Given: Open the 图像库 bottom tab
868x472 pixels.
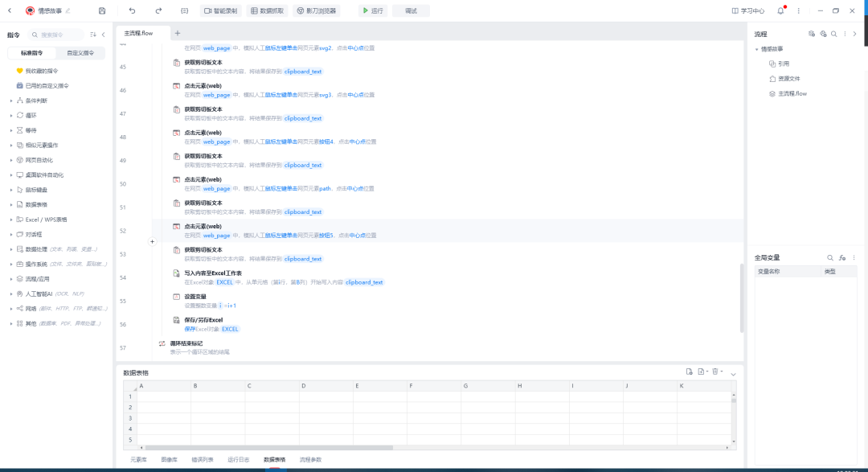Looking at the screenshot, I should pos(169,460).
